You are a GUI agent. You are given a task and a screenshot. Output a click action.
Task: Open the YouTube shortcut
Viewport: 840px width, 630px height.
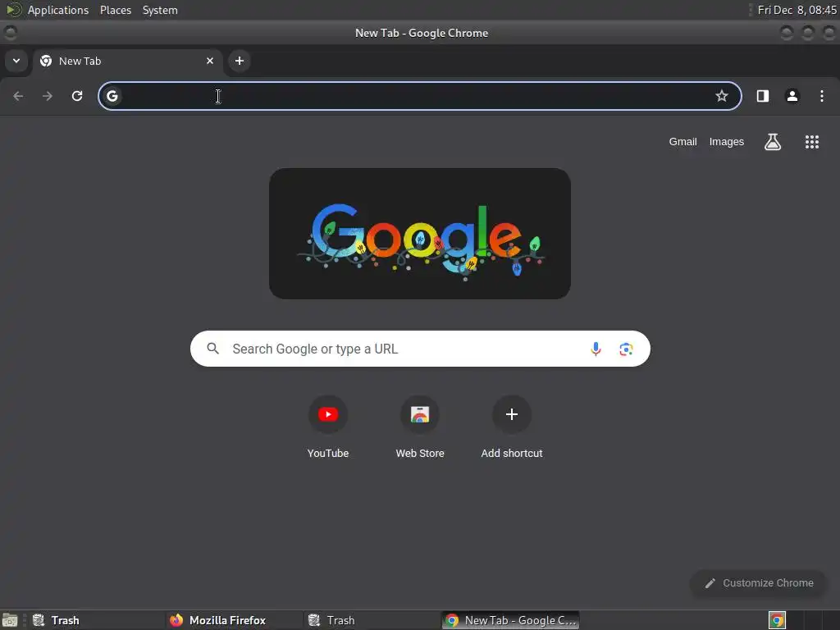328,427
